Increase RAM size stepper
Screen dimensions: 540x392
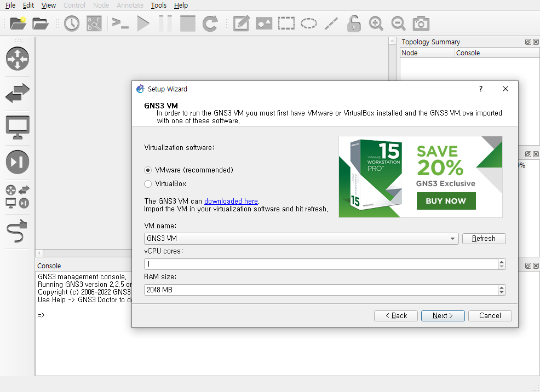pyautogui.click(x=502, y=287)
